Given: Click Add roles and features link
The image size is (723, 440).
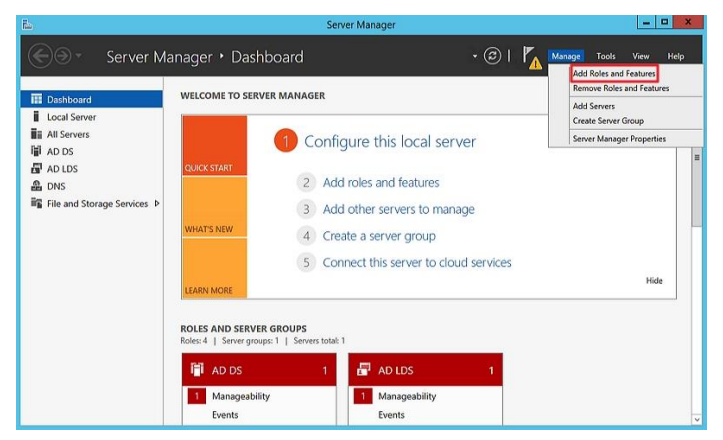Looking at the screenshot, I should click(381, 183).
